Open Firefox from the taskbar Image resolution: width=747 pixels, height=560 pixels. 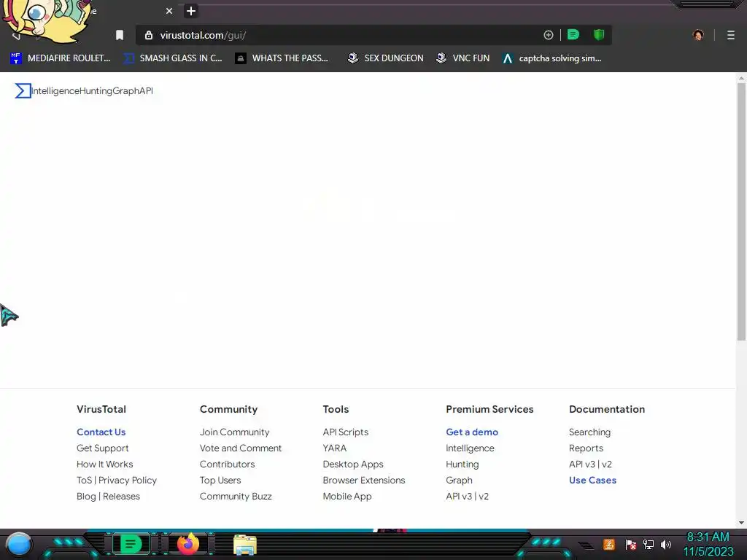(x=188, y=544)
